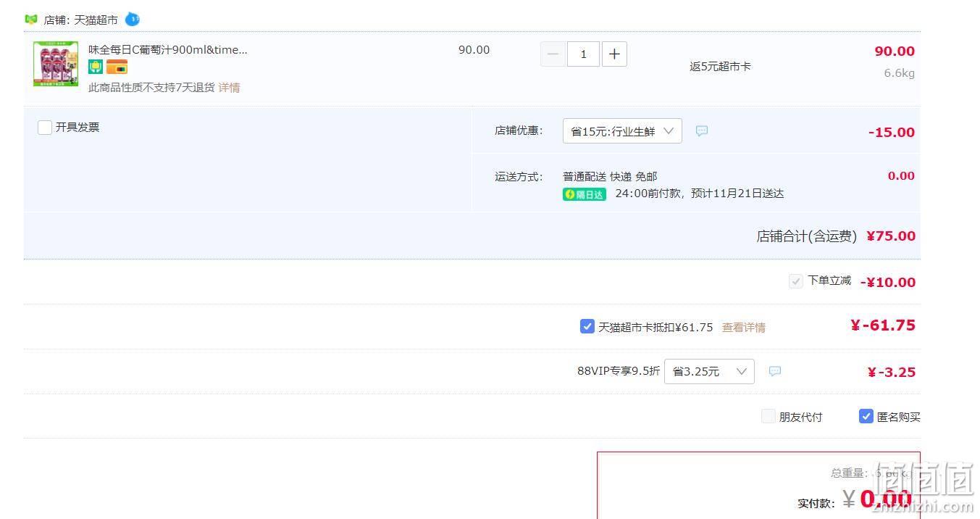The image size is (980, 519).
Task: Click the 90.00 unit price text
Action: click(474, 50)
